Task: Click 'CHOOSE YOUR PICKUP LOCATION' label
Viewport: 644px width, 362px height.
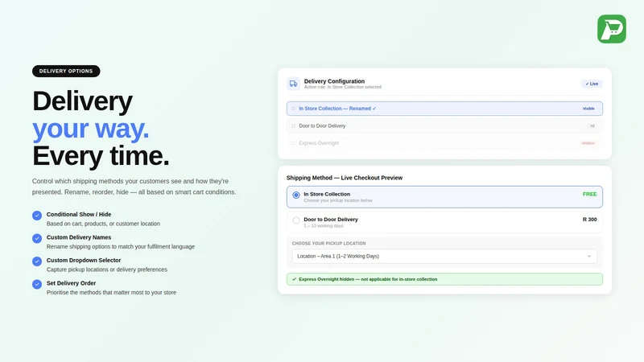Action: pos(328,244)
